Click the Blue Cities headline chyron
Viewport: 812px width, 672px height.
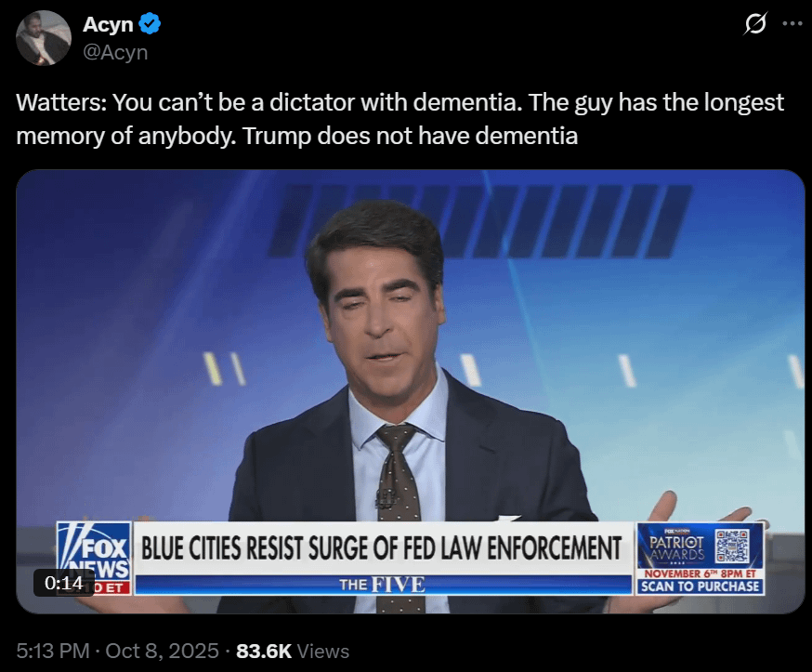coord(383,548)
